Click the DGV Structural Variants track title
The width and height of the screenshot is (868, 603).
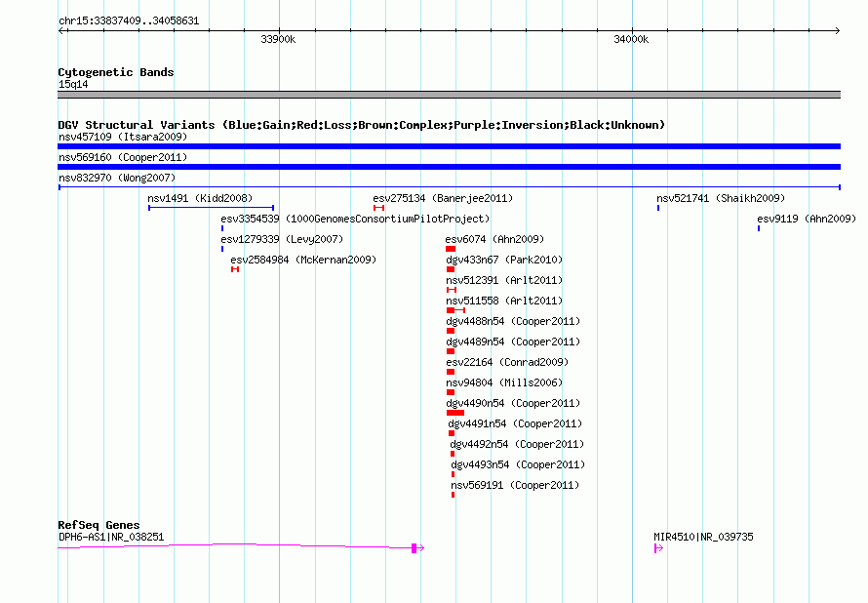pyautogui.click(x=362, y=125)
